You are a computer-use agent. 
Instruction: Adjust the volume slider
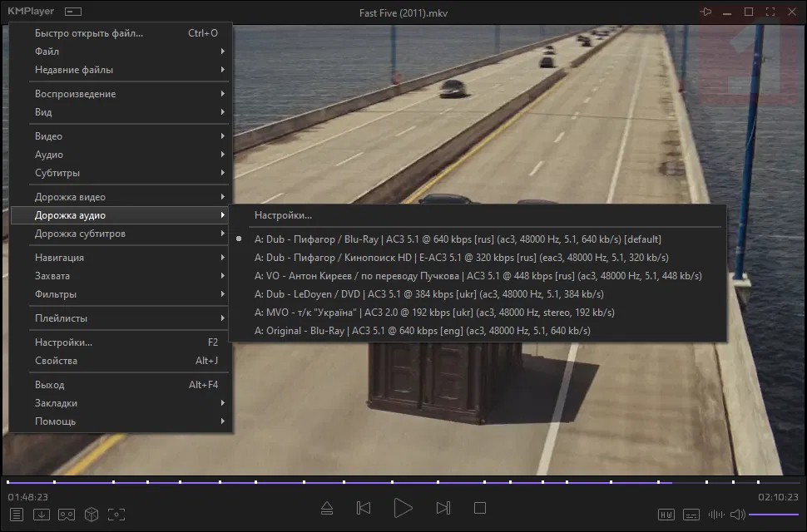point(774,515)
